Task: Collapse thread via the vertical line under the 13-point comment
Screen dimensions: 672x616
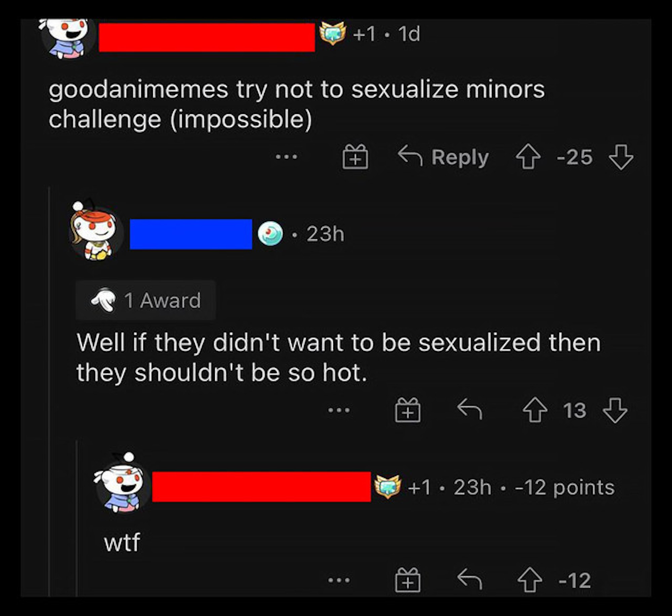Action: pyautogui.click(x=77, y=519)
